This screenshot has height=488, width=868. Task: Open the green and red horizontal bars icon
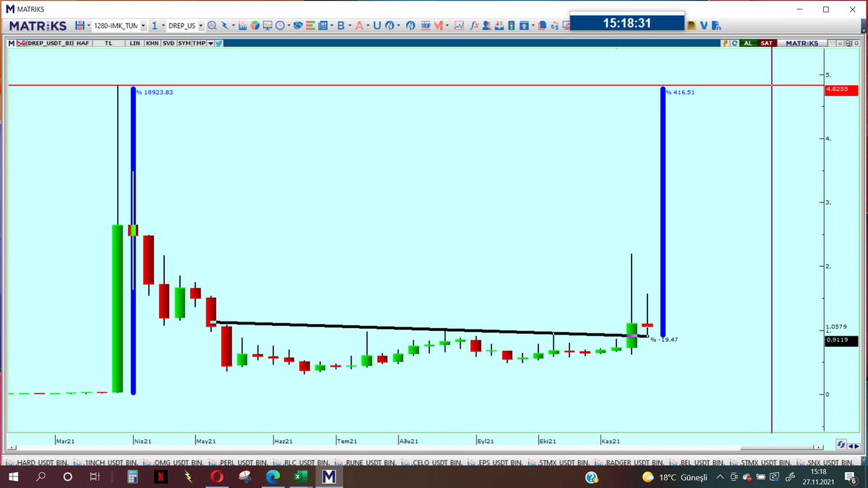click(x=310, y=25)
